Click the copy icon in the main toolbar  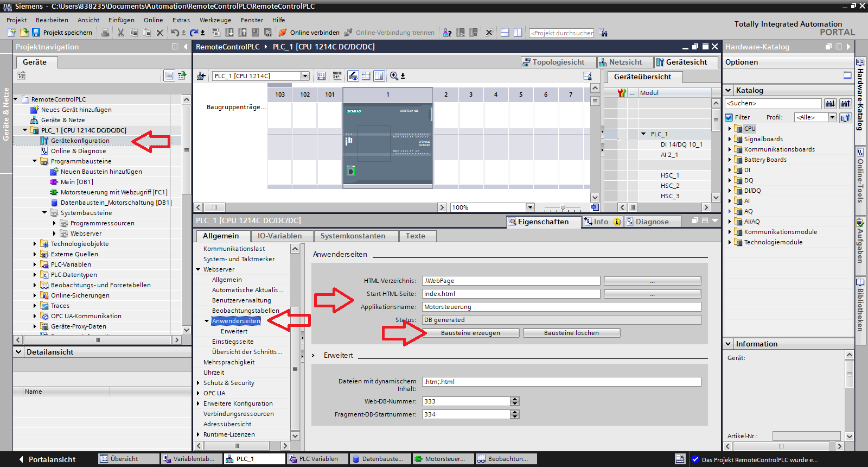click(133, 33)
